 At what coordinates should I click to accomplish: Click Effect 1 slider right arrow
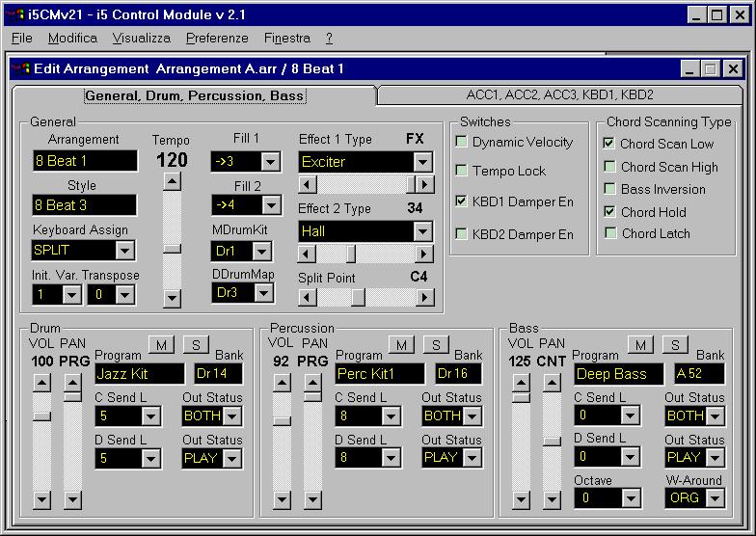pos(423,184)
